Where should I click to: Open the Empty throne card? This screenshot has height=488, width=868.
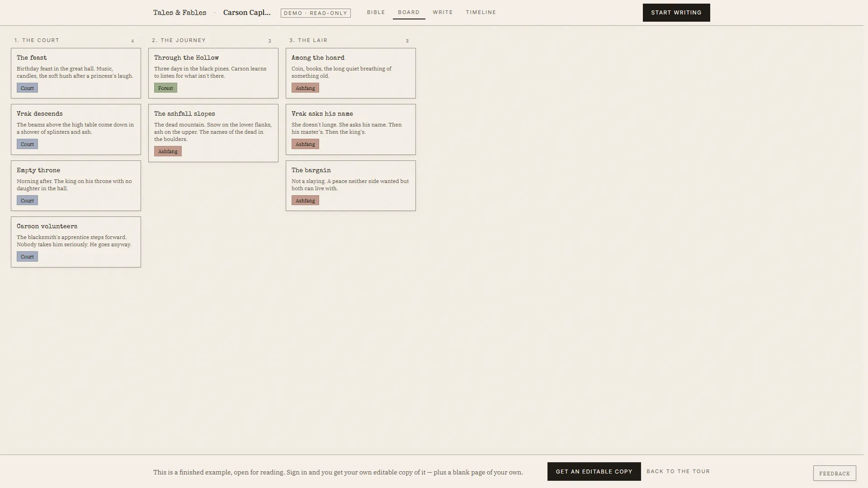pyautogui.click(x=76, y=186)
